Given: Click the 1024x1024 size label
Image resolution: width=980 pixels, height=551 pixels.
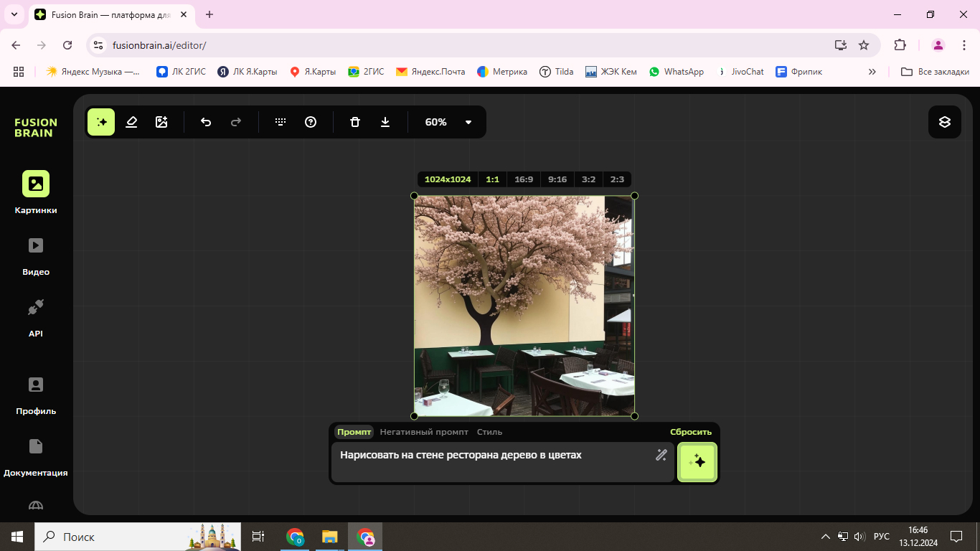Looking at the screenshot, I should [448, 179].
